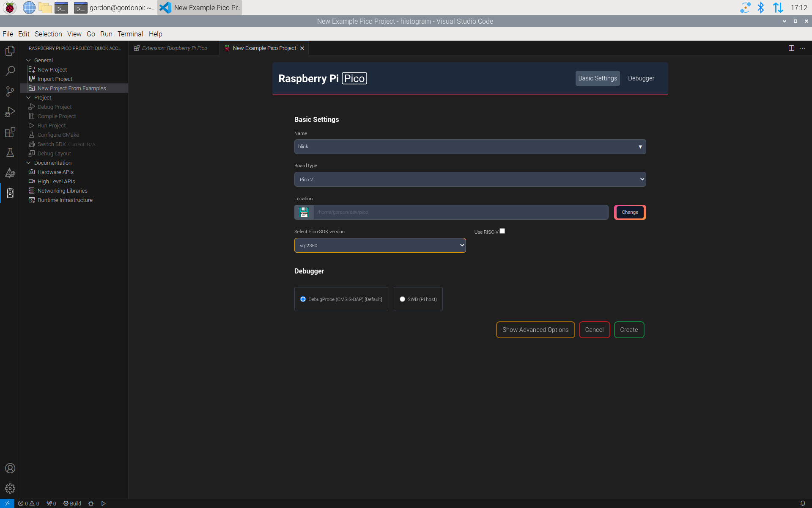812x508 pixels.
Task: Open the Search panel
Action: coord(10,71)
